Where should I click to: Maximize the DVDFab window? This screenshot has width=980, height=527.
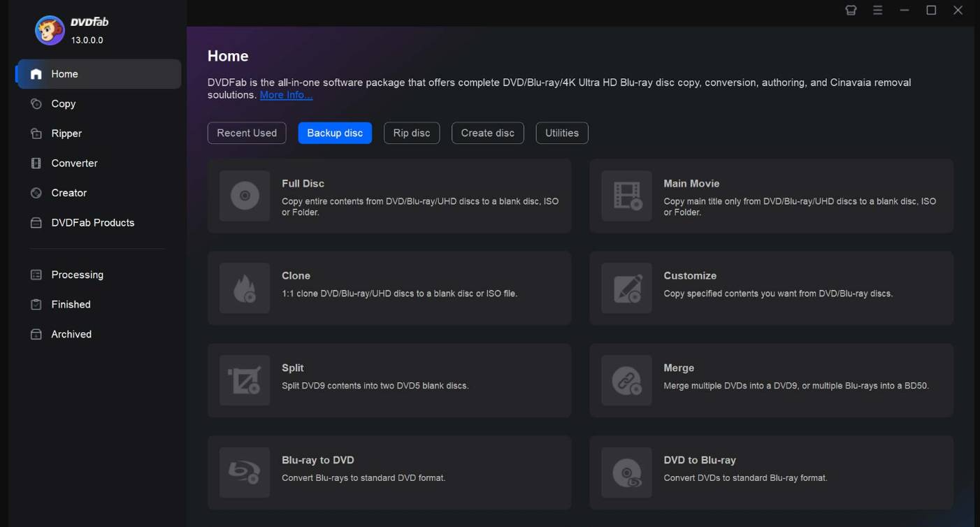[931, 10]
